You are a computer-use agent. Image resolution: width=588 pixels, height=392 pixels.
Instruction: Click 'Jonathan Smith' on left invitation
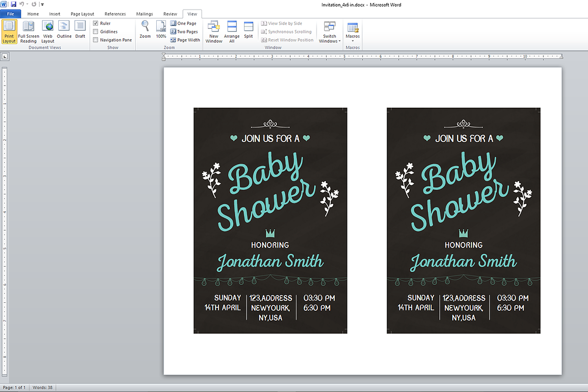click(270, 262)
